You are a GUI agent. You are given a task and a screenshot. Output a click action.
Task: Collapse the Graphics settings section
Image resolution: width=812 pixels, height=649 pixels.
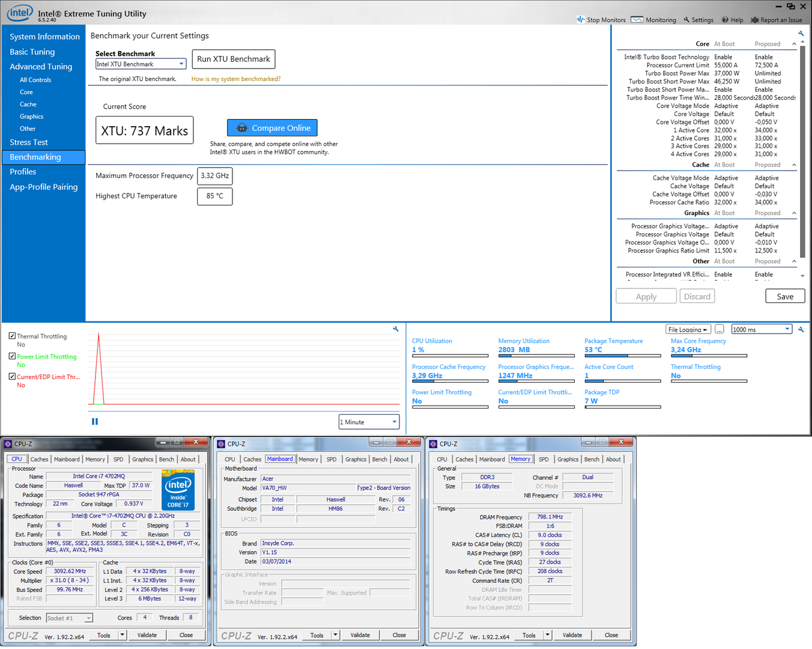pyautogui.click(x=794, y=213)
